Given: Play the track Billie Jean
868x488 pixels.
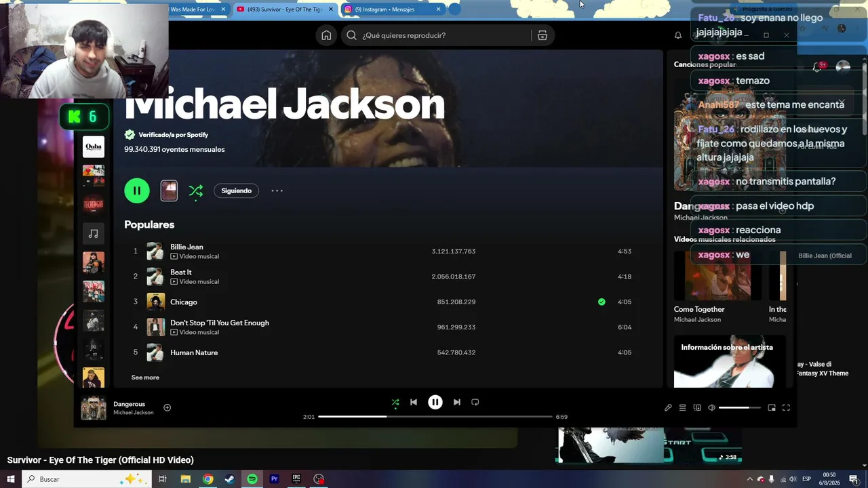Looking at the screenshot, I should (186, 247).
